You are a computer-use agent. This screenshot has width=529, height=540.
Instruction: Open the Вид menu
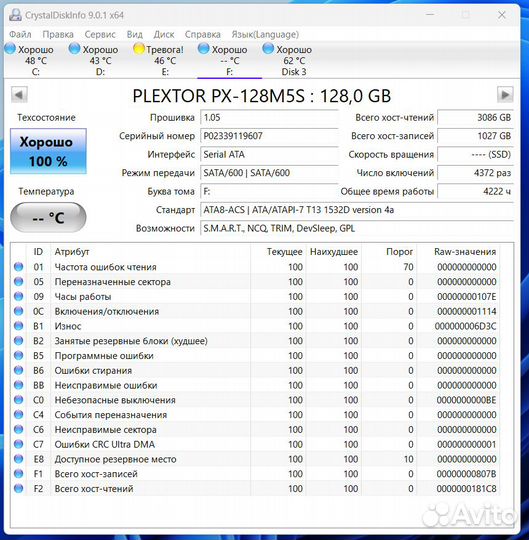pos(135,34)
